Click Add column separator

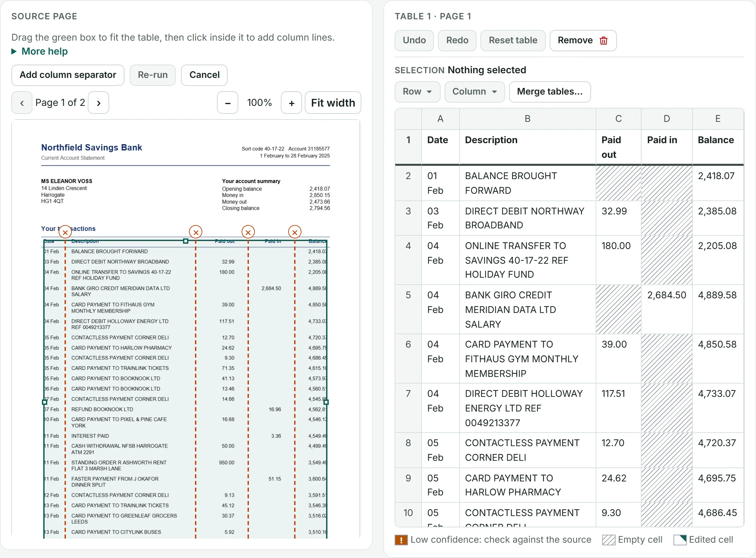(x=68, y=75)
